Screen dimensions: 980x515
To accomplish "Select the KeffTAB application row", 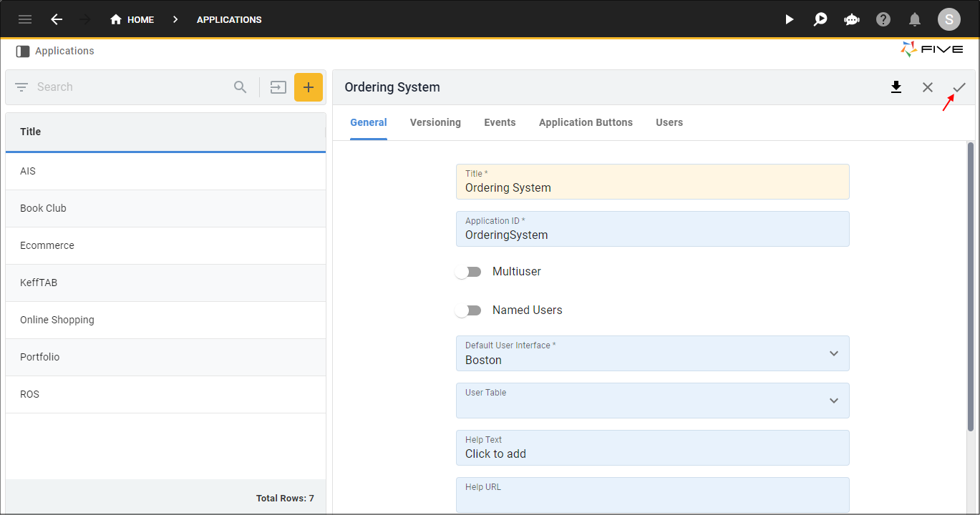I will pyautogui.click(x=165, y=283).
